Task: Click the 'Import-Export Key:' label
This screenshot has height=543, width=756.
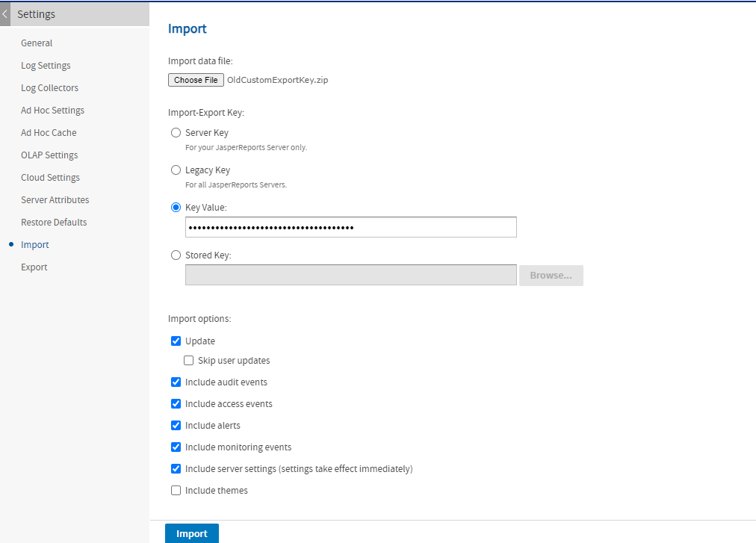Action: tap(206, 113)
